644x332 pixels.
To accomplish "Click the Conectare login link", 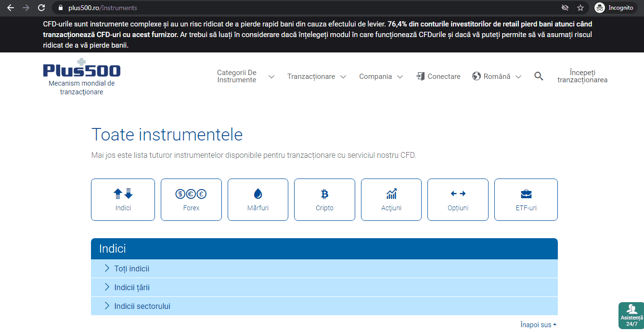I will [438, 77].
